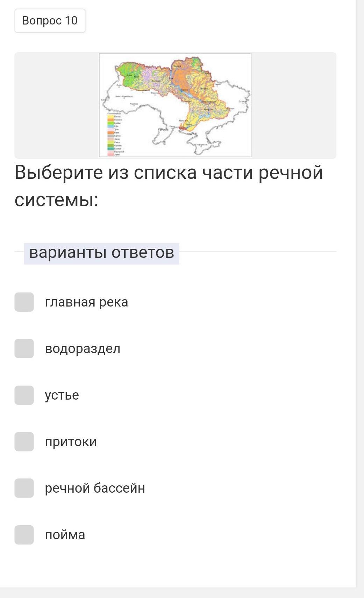Check the 'главная река' checkbox
Viewport: 364px width, 598px height.
[x=24, y=302]
